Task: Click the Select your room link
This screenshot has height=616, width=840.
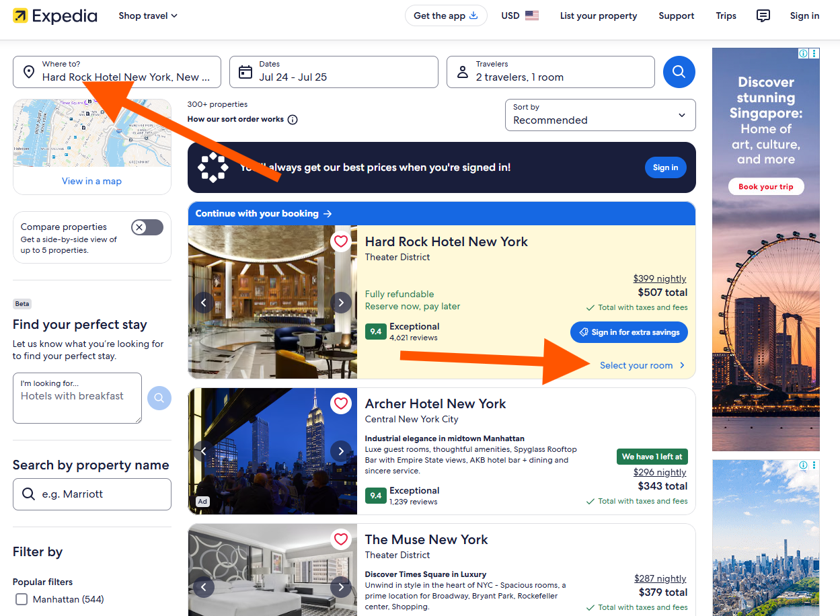Action: 643,365
